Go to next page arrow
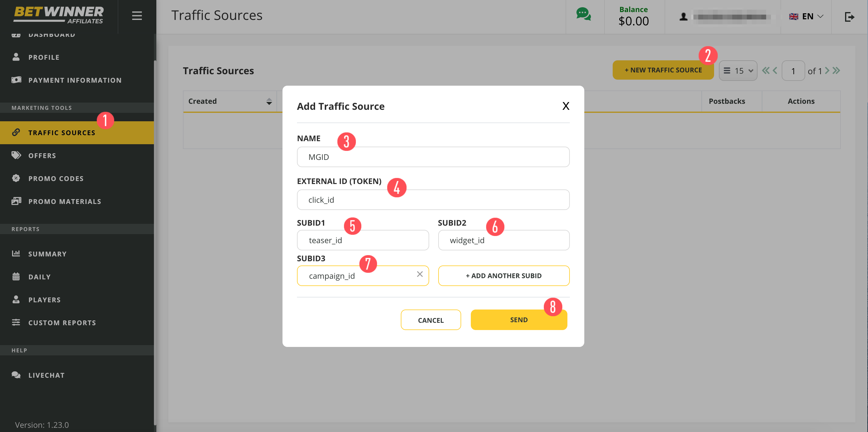The width and height of the screenshot is (868, 432). pos(827,71)
